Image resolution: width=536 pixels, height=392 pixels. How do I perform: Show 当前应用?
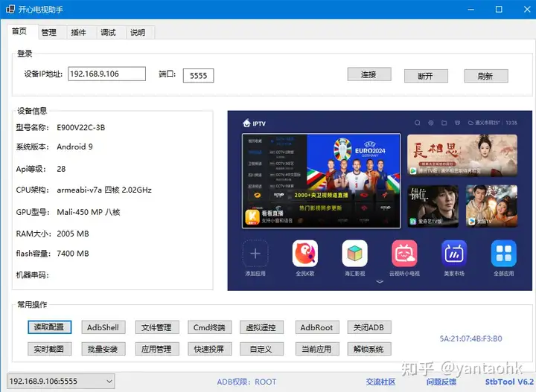317,349
